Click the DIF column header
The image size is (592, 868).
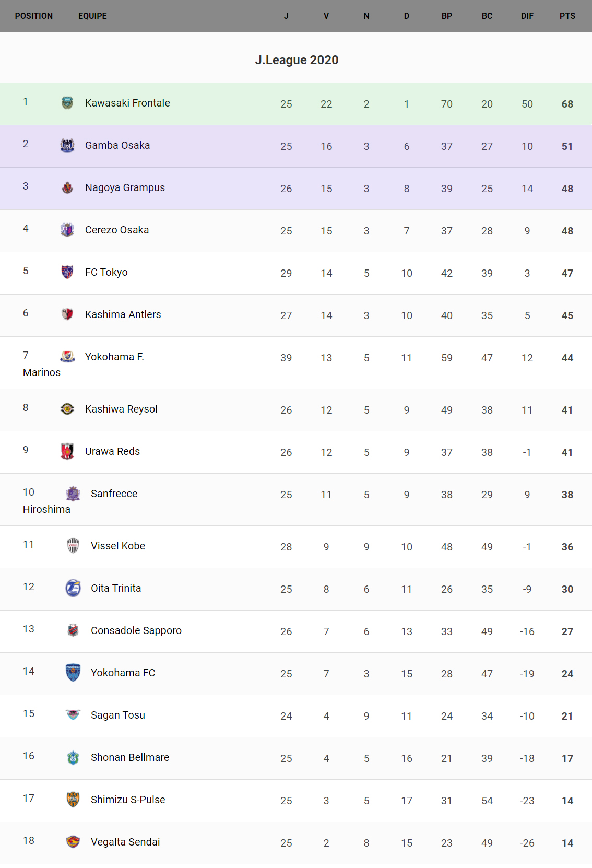527,16
